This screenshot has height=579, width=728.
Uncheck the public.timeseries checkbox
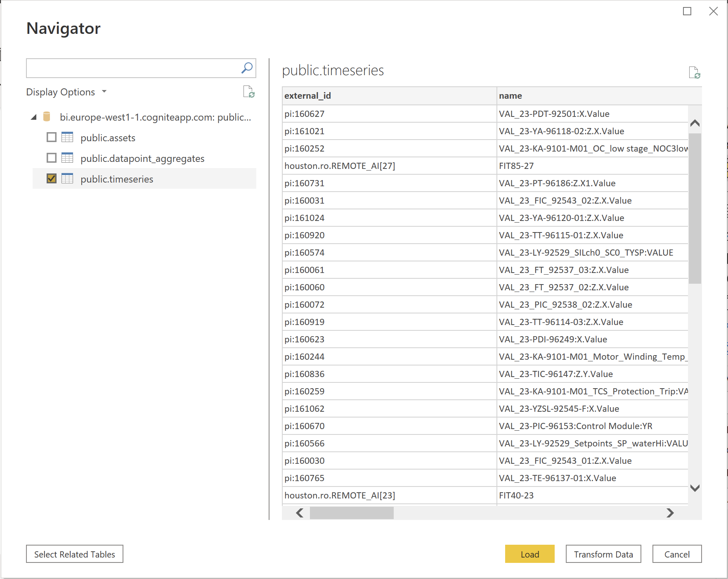click(x=51, y=178)
